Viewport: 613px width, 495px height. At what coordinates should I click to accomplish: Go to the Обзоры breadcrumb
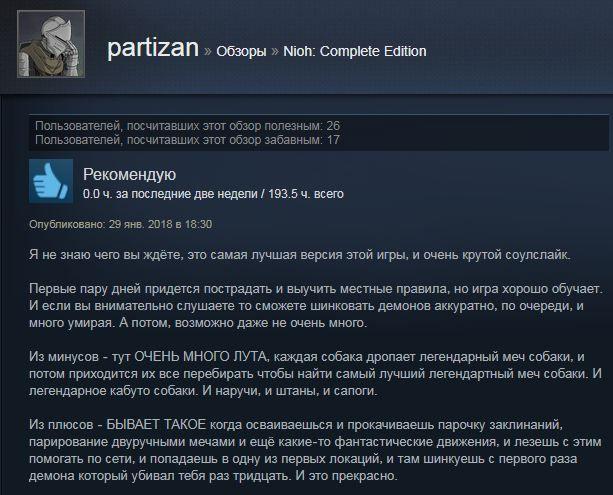[241, 51]
